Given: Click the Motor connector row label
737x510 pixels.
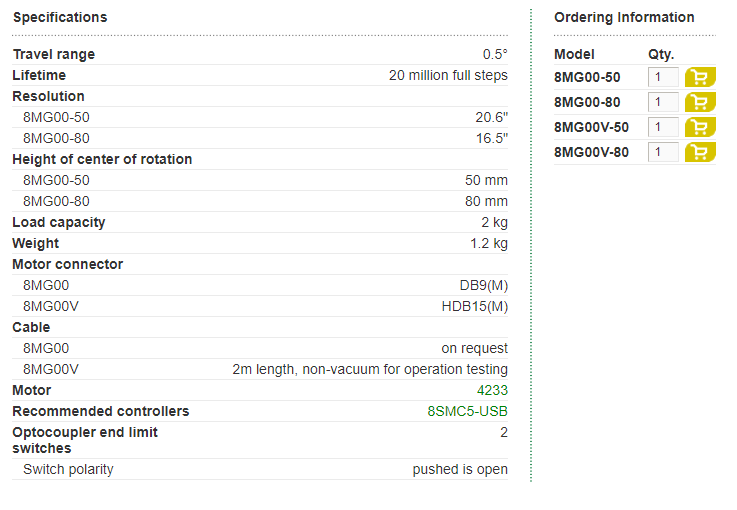Looking at the screenshot, I should (68, 264).
